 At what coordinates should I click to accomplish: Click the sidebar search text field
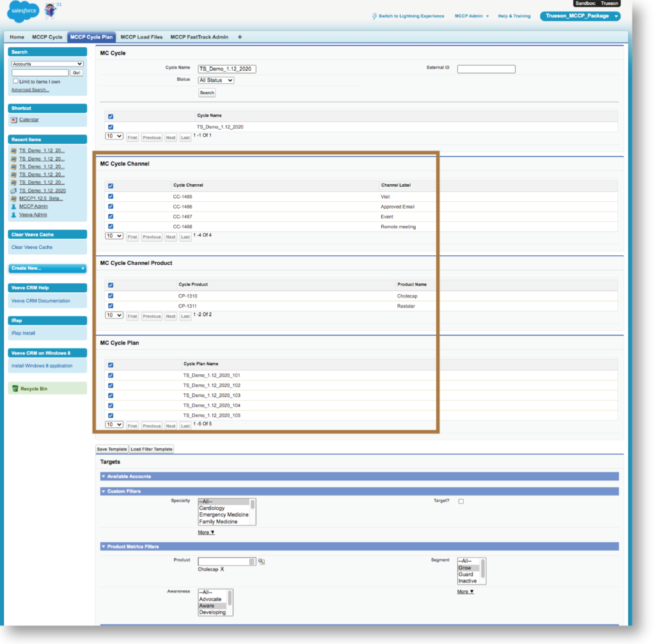point(40,73)
